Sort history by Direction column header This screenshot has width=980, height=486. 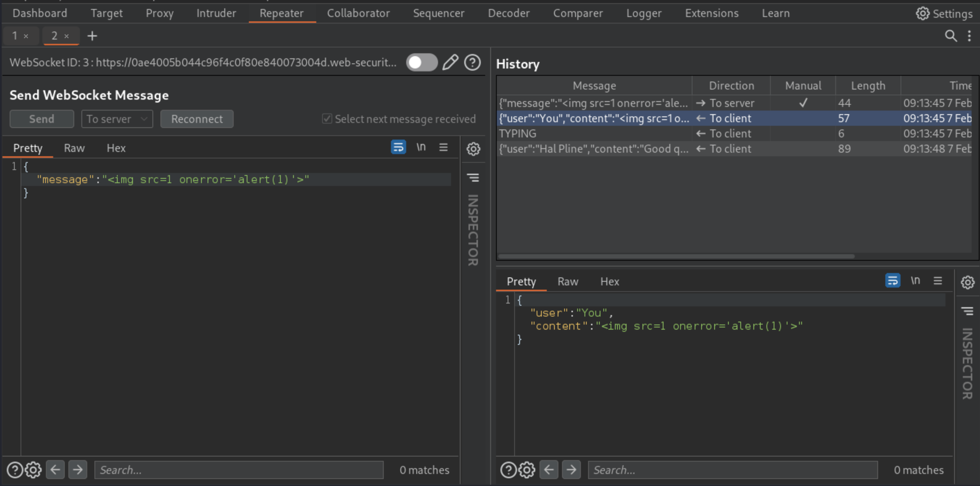731,86
